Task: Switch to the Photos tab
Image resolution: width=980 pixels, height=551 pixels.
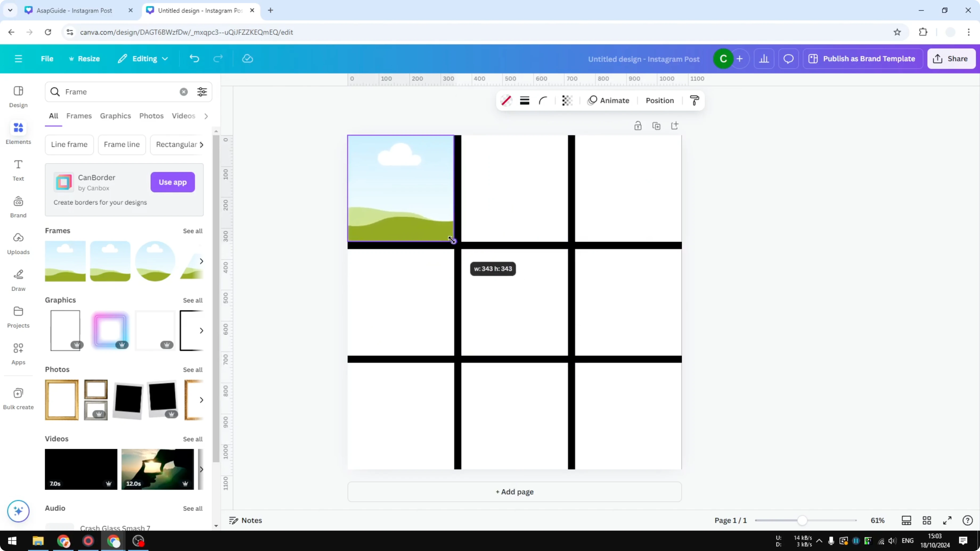Action: tap(151, 116)
